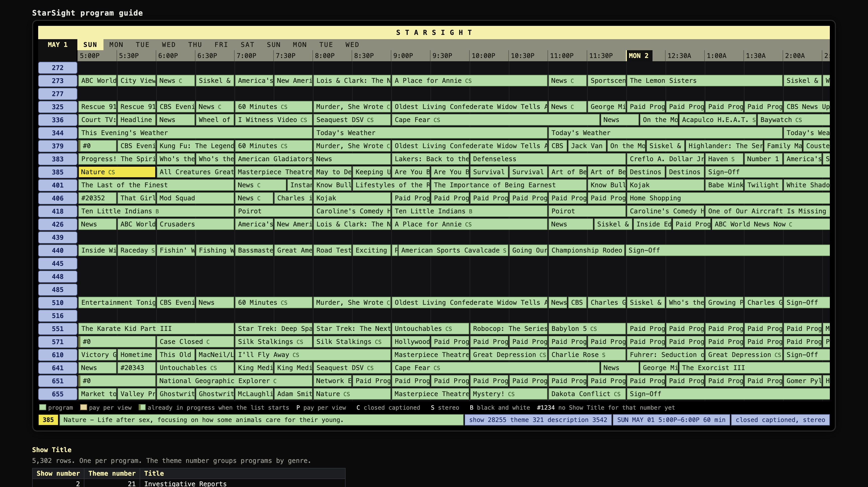
Task: Select American Sports Cavalcade on 440
Action: [x=453, y=250]
